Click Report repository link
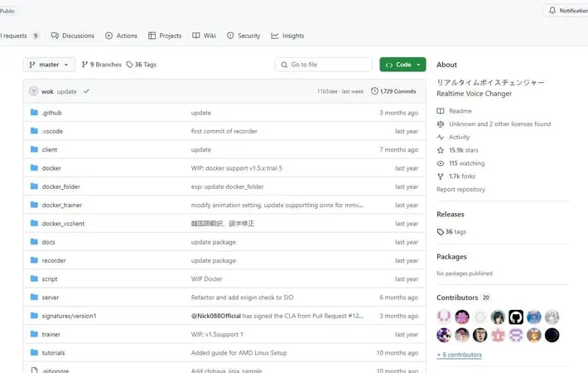Image resolution: width=588 pixels, height=373 pixels. coord(460,190)
